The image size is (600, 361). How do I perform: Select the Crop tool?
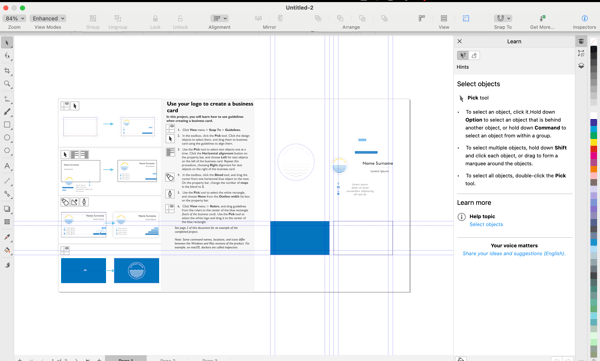7,71
